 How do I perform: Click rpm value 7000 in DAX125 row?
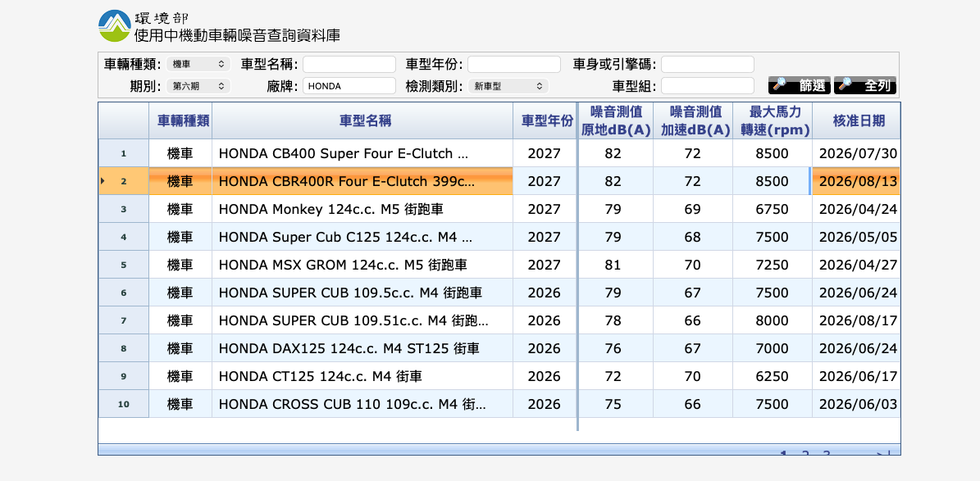click(772, 348)
